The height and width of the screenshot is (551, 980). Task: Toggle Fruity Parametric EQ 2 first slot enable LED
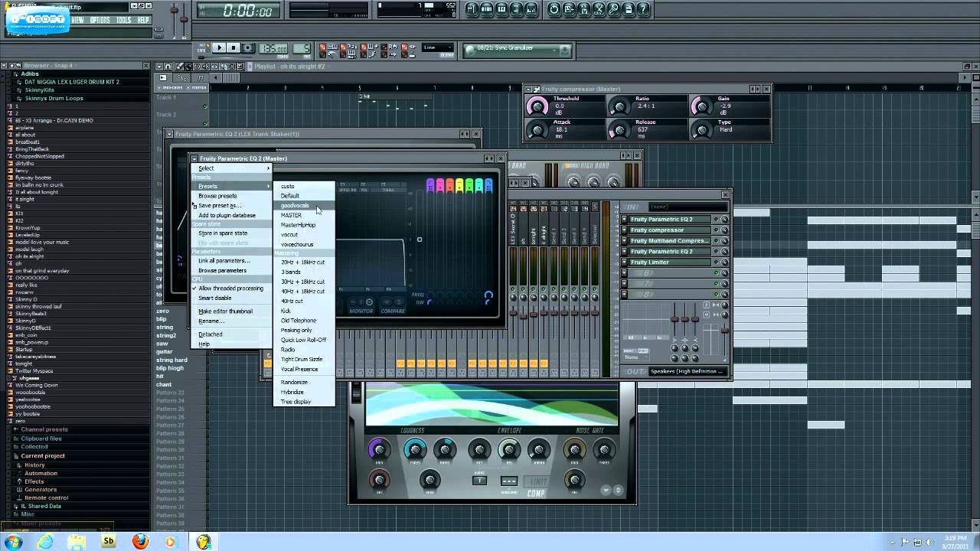point(716,219)
